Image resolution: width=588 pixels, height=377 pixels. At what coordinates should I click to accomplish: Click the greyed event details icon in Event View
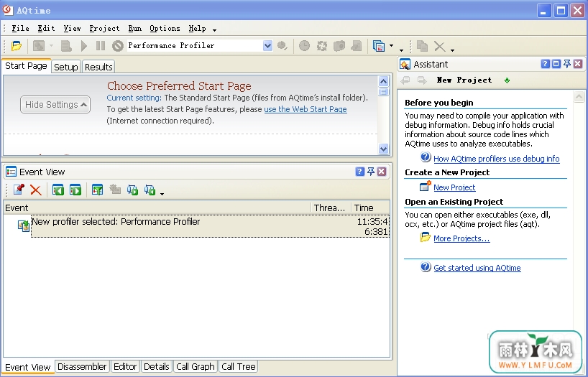point(115,190)
